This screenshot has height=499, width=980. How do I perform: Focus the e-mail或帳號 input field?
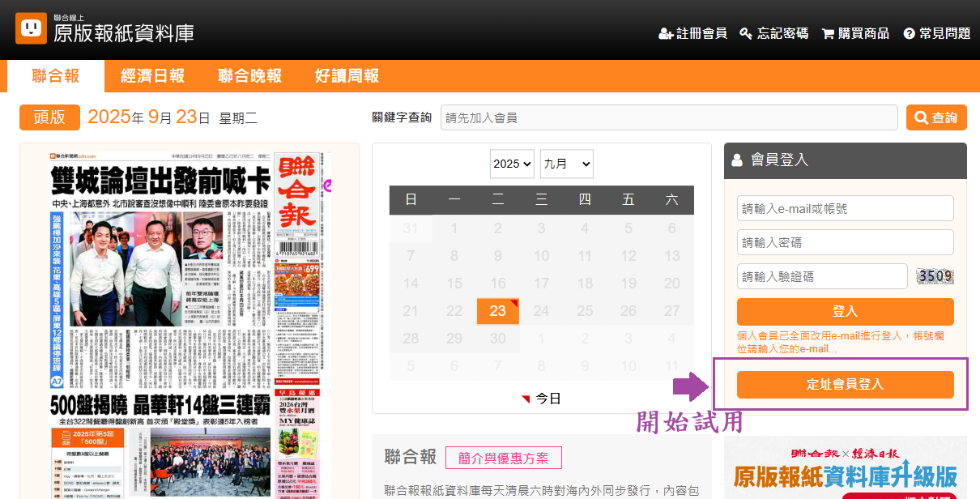(x=846, y=208)
